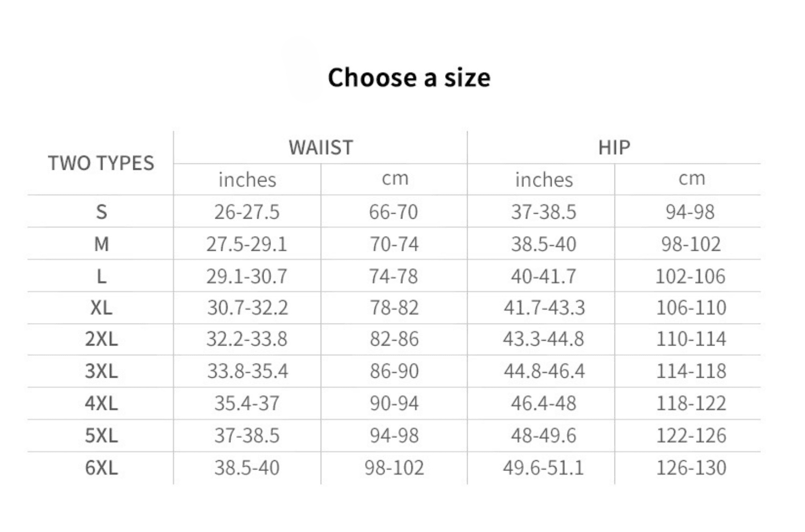Click the S size row label
The height and width of the screenshot is (532, 805).
pos(101,212)
